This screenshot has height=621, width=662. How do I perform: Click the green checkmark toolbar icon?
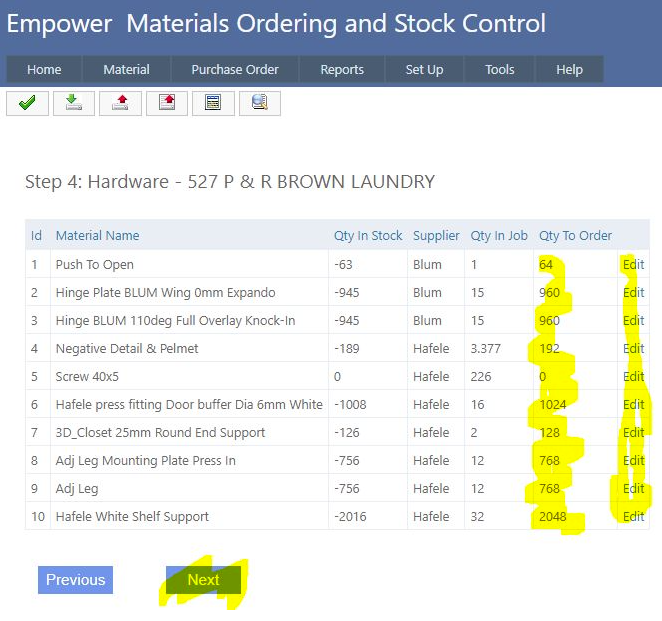coord(27,103)
